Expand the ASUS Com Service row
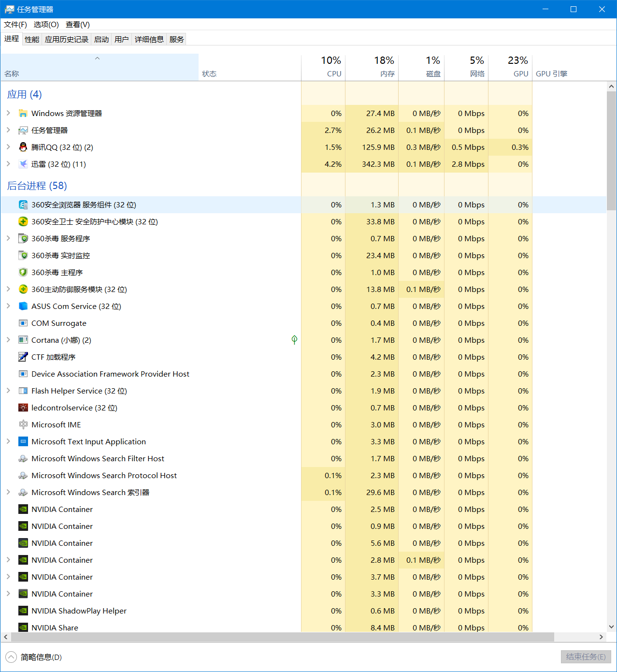Screen dimensions: 617x672 8,306
